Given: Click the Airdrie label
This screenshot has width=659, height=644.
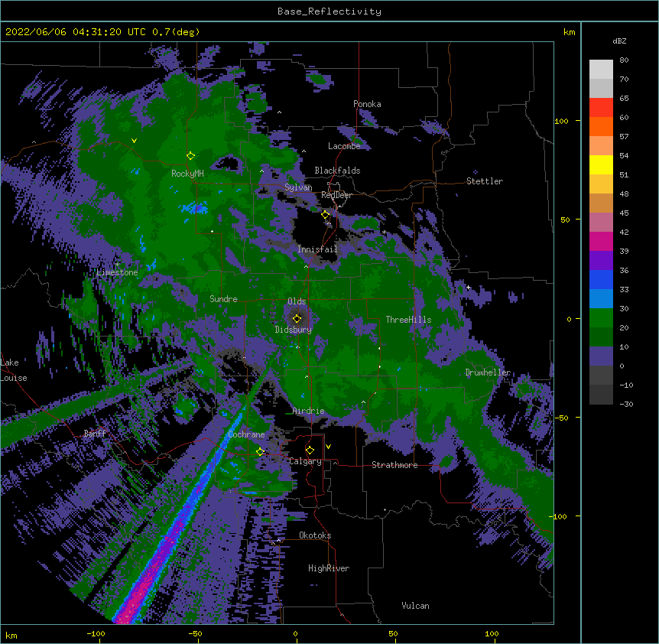Looking at the screenshot, I should pos(309,411).
